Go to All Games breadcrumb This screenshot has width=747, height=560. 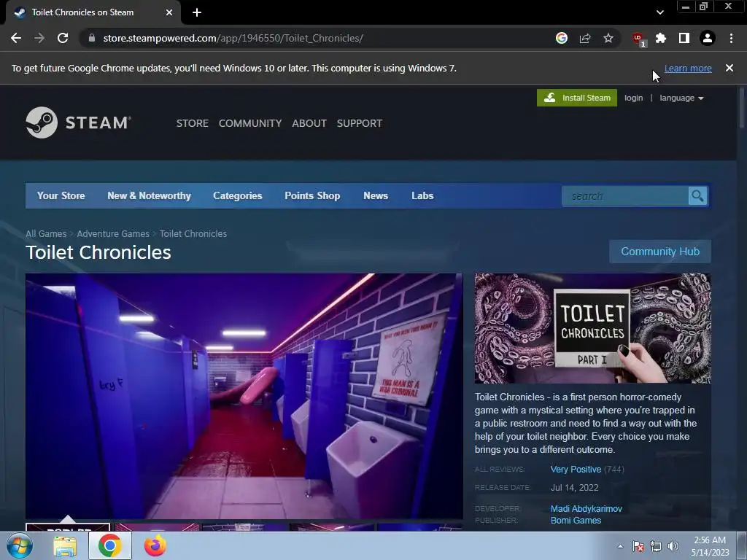click(46, 234)
